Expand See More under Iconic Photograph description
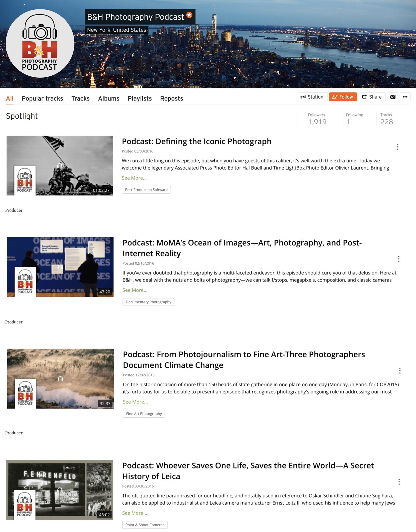The image size is (416, 532). [x=134, y=178]
